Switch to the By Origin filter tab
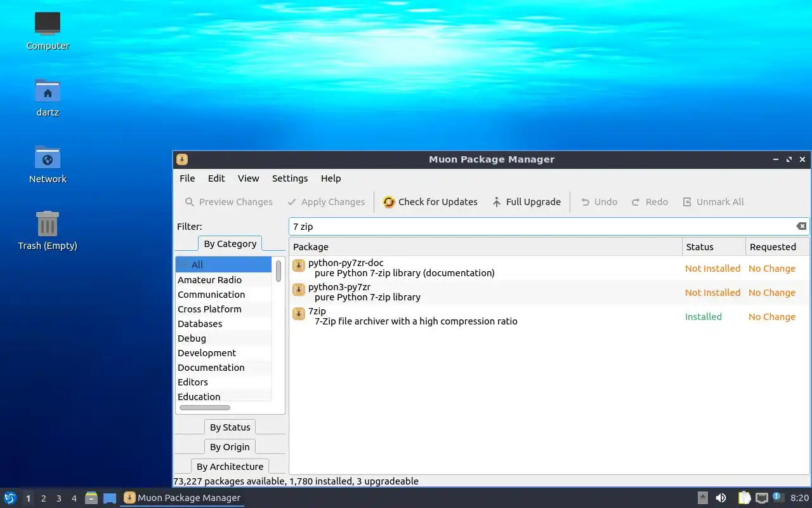 (x=230, y=447)
